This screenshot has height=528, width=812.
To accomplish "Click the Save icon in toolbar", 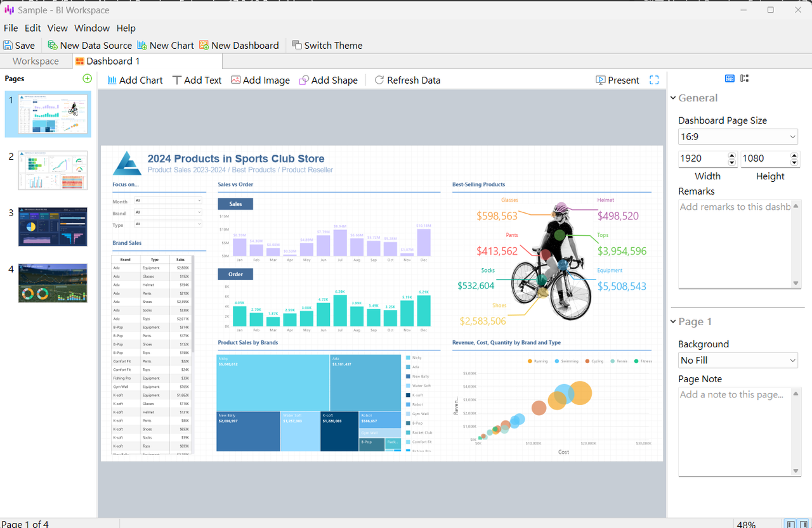I will pos(8,45).
